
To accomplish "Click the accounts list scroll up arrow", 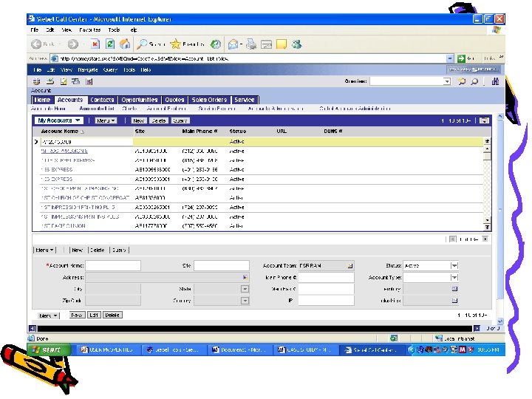I will pyautogui.click(x=487, y=149).
